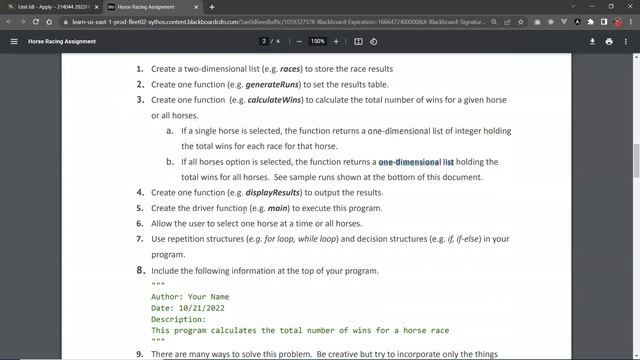Close the Unit 6B Apply tab
The image size is (640, 360).
click(97, 7)
